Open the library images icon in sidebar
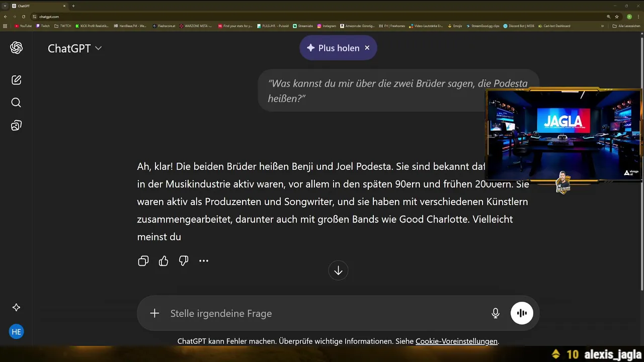Viewport: 644px width, 362px height. [16, 125]
